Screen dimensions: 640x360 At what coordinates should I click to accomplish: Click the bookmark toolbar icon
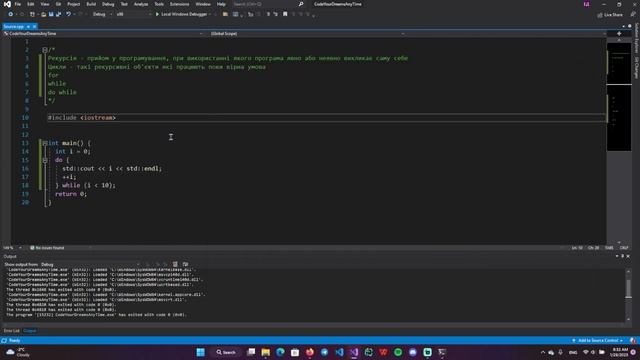click(285, 14)
